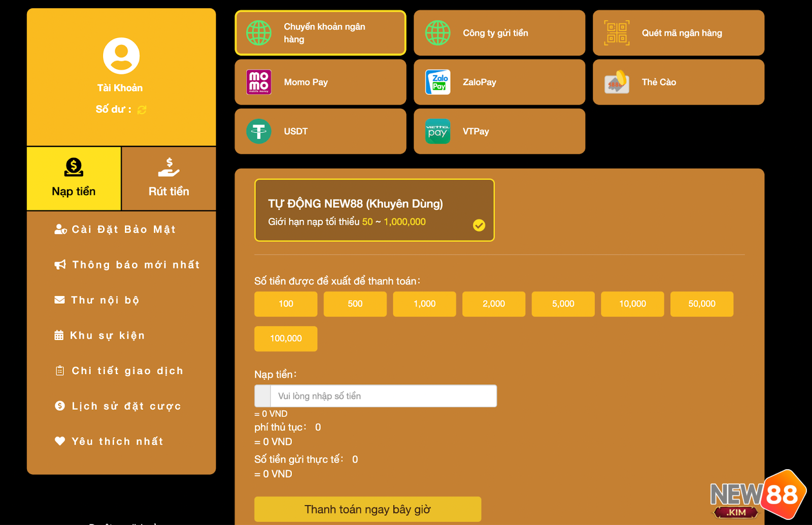Choose ZaloPay payment method

point(499,82)
